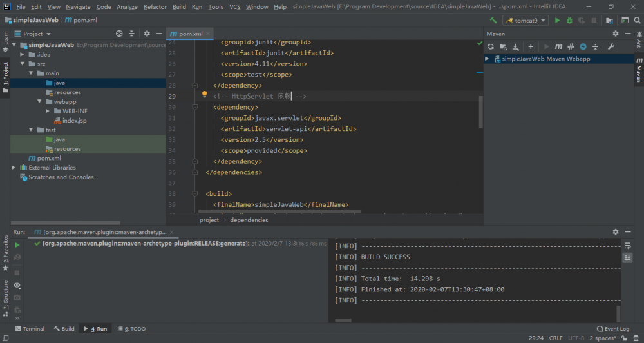Open the Maven panel gear options
The image size is (644, 343).
click(x=616, y=34)
